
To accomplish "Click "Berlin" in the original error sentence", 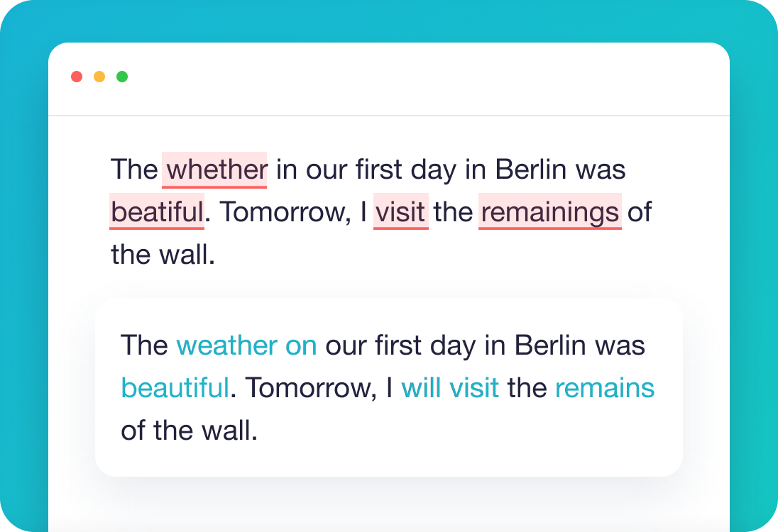I will (x=531, y=170).
